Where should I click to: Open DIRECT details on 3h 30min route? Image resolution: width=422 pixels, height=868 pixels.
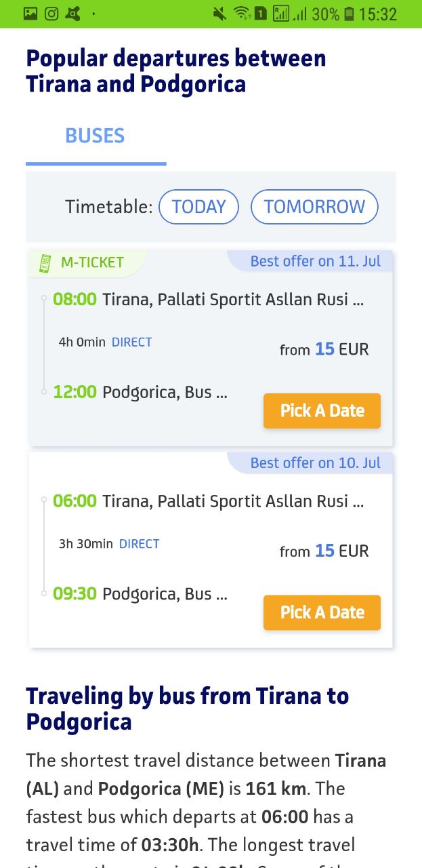point(139,544)
